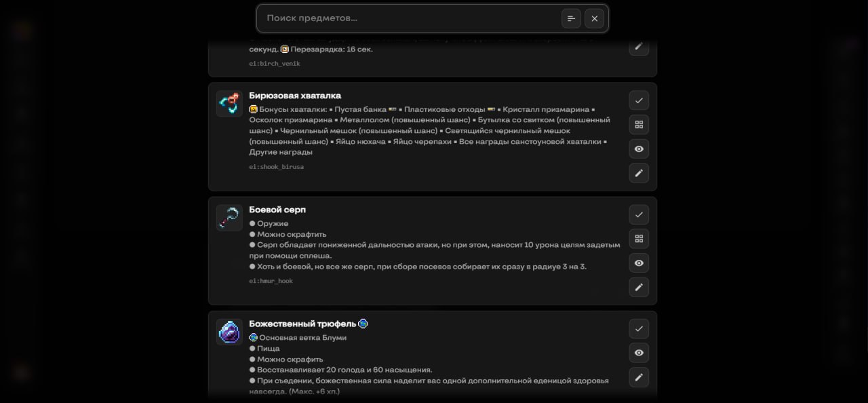This screenshot has width=868, height=403.
Task: Open the grid icon for Бирюзовая хваталка
Action: point(639,125)
